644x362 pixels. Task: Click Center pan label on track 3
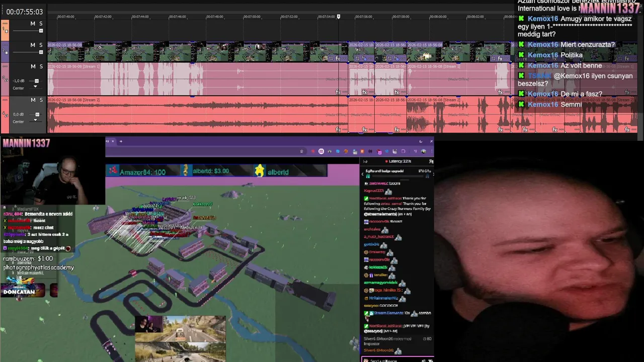19,88
